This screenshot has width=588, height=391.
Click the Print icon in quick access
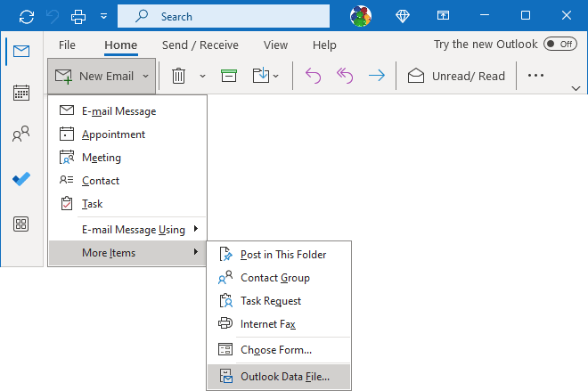[x=78, y=17]
